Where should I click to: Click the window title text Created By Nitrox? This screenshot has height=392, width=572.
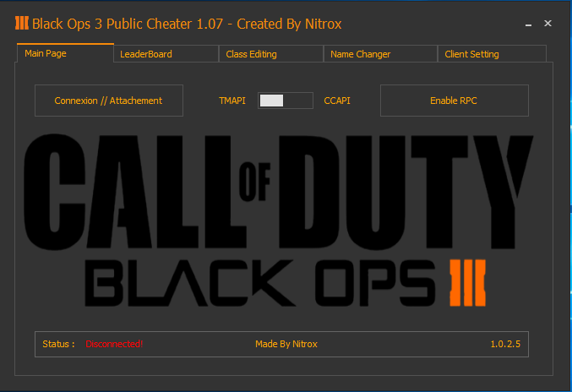[x=289, y=24]
